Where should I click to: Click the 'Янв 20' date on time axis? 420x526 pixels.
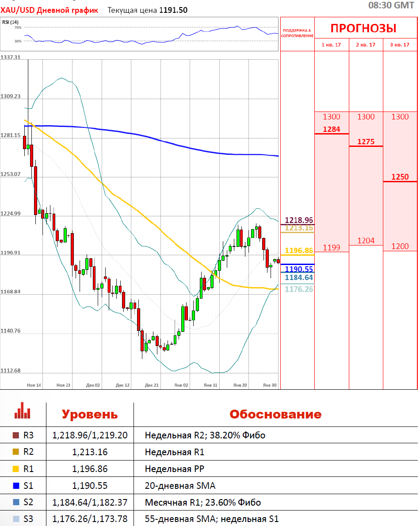pyautogui.click(x=240, y=385)
